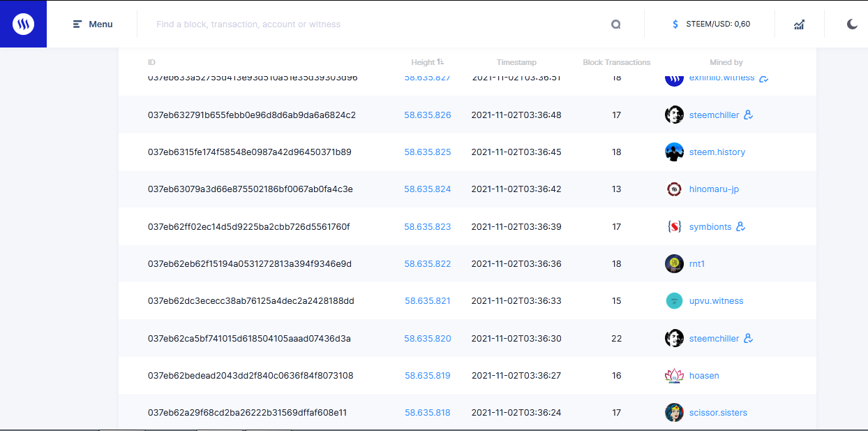Select block ID 037eb6315fe174f58548e0987a42d96450371b89
This screenshot has width=868, height=431.
[250, 152]
